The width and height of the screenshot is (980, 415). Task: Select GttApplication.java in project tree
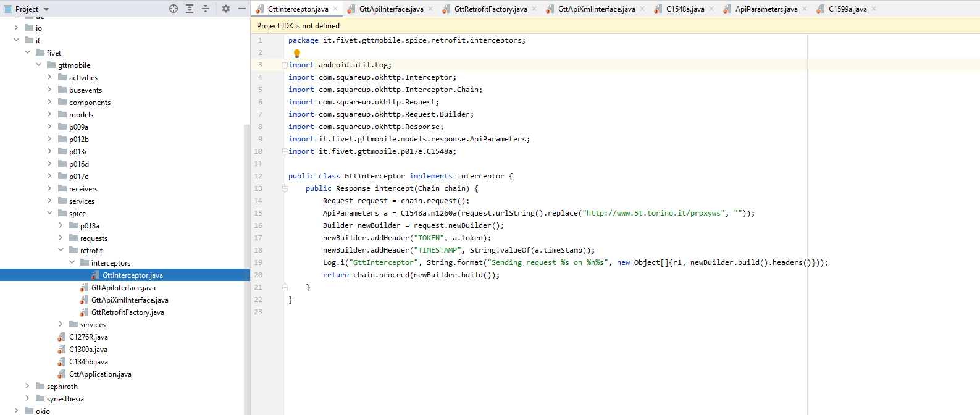[x=100, y=374]
